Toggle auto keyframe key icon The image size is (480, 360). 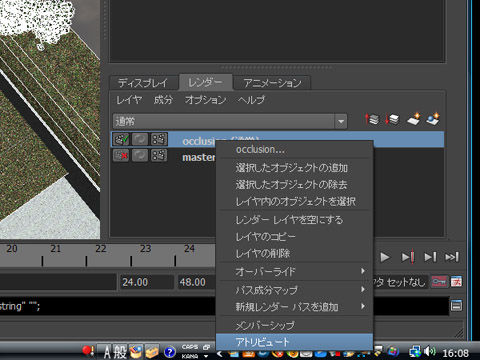point(439,282)
